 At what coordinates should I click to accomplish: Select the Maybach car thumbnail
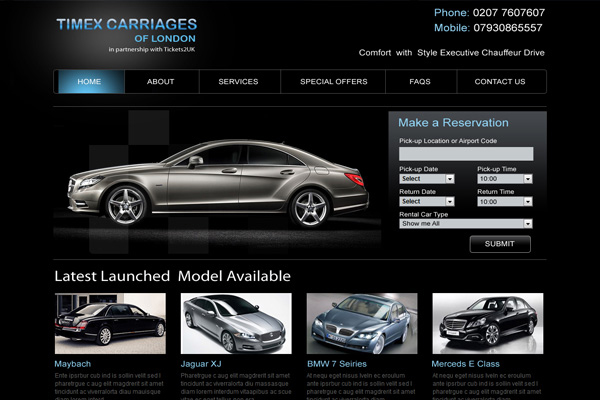point(110,323)
